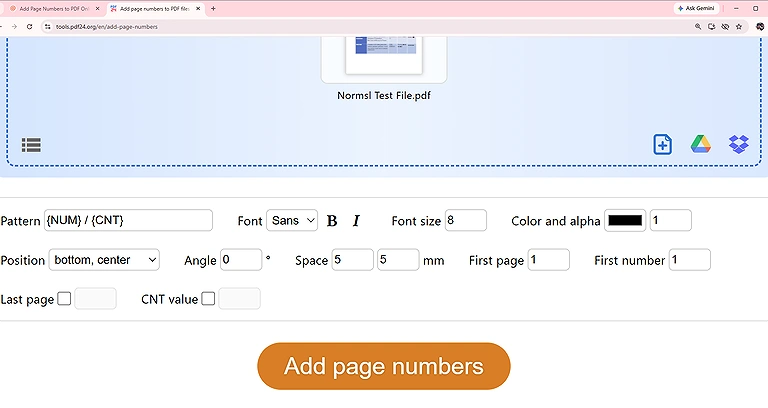The height and width of the screenshot is (408, 768).
Task: Click the Ask Gemini button
Action: pos(696,8)
